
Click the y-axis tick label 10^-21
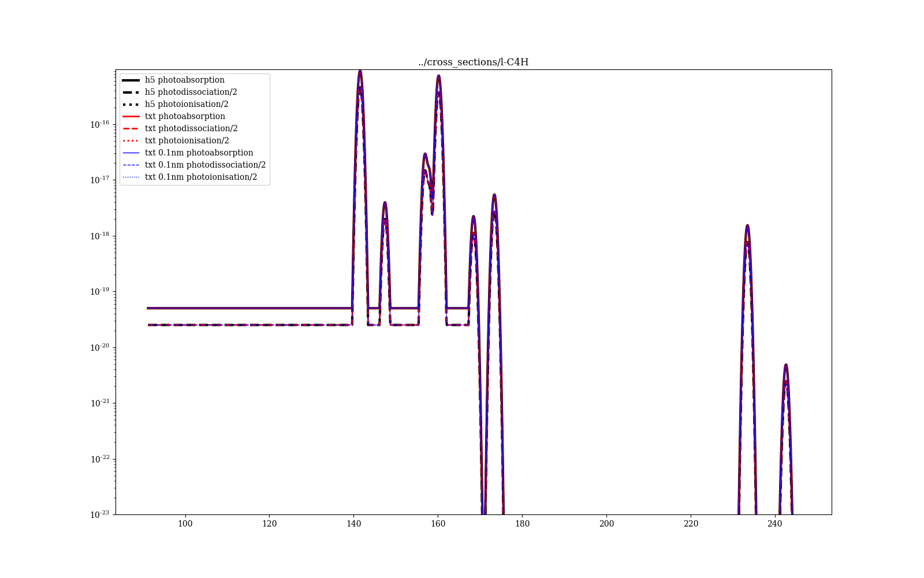point(100,402)
